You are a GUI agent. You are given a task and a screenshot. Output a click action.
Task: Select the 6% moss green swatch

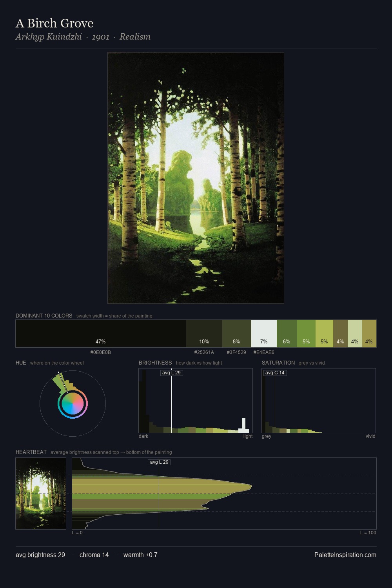tap(287, 334)
